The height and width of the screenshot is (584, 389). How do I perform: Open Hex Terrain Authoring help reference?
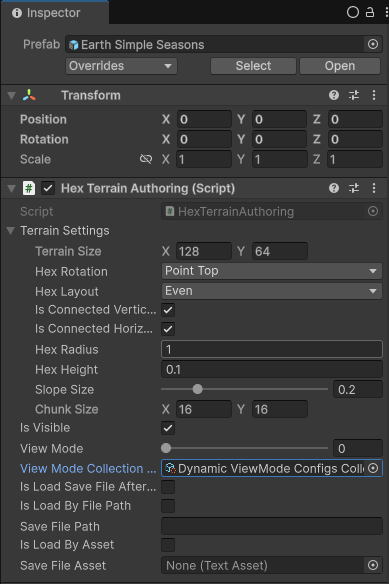[334, 188]
